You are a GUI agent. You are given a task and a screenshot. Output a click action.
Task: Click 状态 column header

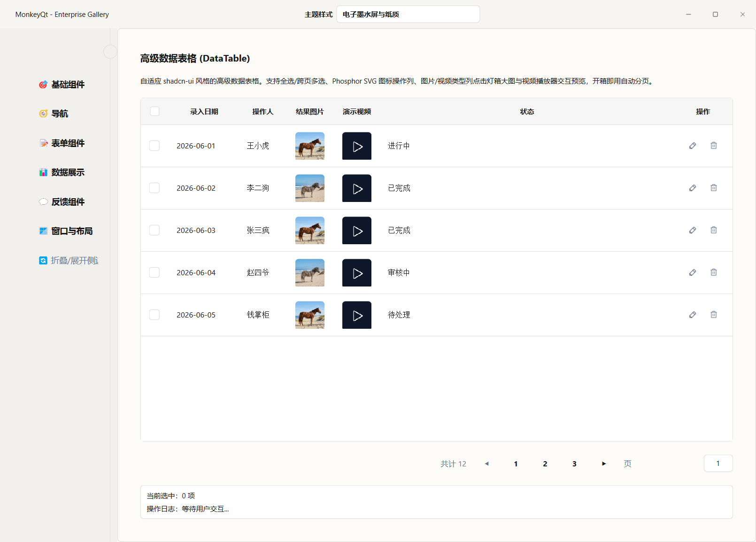[x=527, y=112]
